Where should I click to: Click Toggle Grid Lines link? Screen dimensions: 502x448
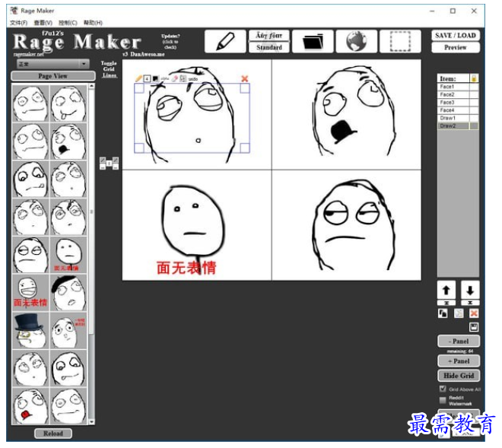(x=110, y=69)
